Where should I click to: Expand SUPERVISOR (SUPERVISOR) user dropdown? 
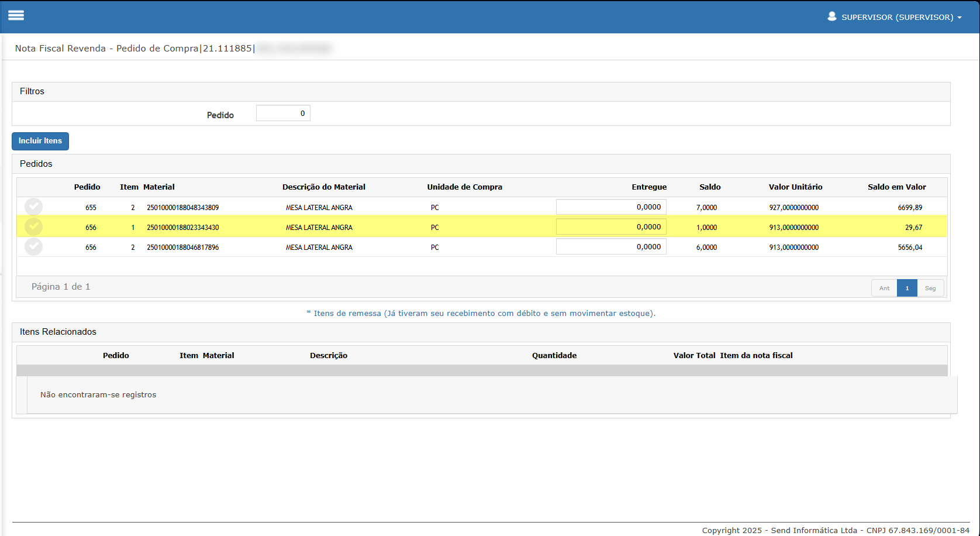coord(901,17)
